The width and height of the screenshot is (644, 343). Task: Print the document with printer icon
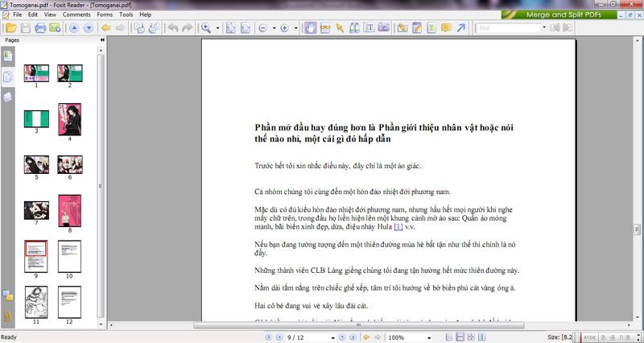coord(40,28)
